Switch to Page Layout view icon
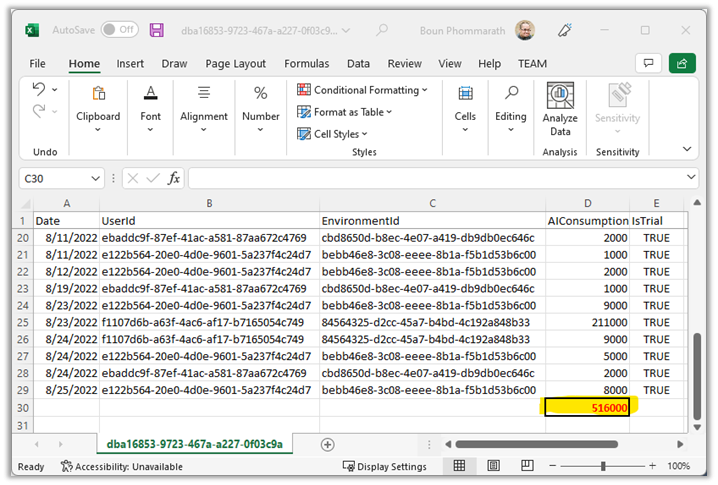This screenshot has height=485, width=718. click(493, 466)
